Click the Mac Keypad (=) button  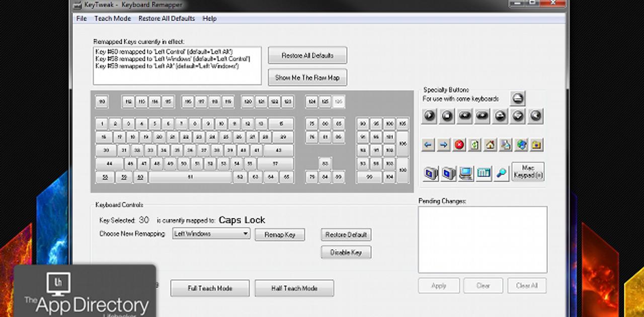point(528,172)
